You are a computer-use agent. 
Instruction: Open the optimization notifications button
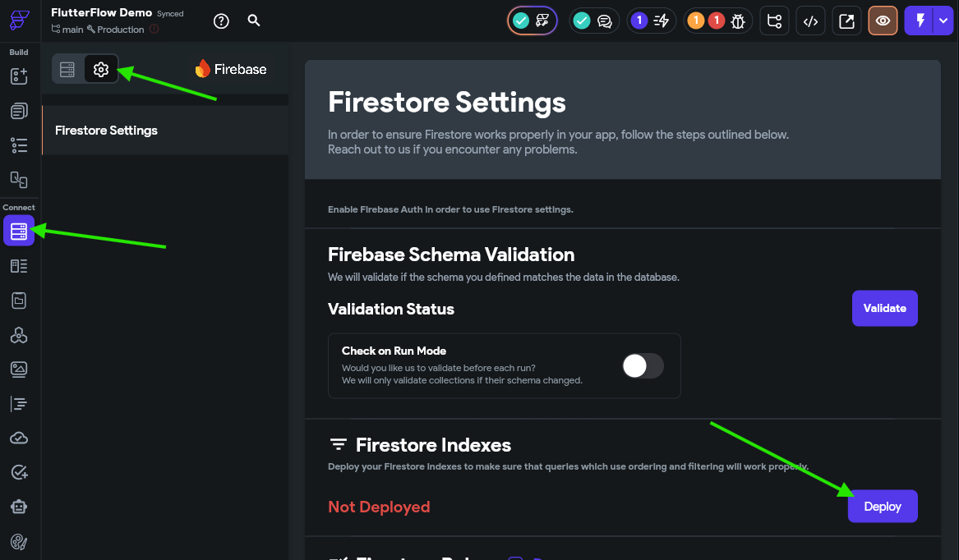(652, 21)
